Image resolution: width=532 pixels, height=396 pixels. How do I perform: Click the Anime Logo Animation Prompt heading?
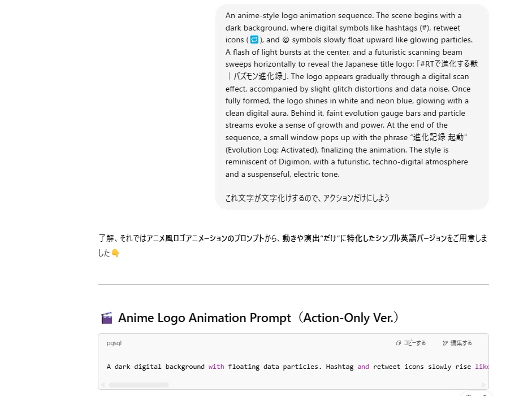point(258,318)
